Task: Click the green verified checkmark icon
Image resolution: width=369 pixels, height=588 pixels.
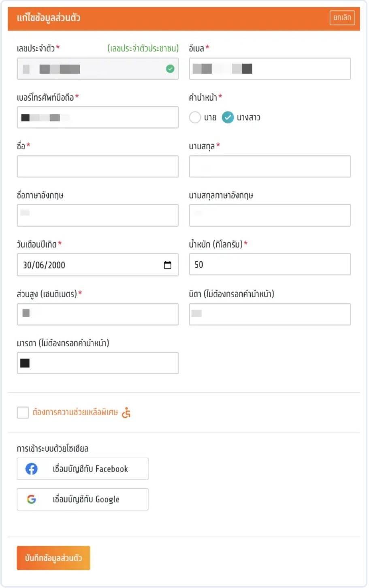Action: [x=170, y=69]
